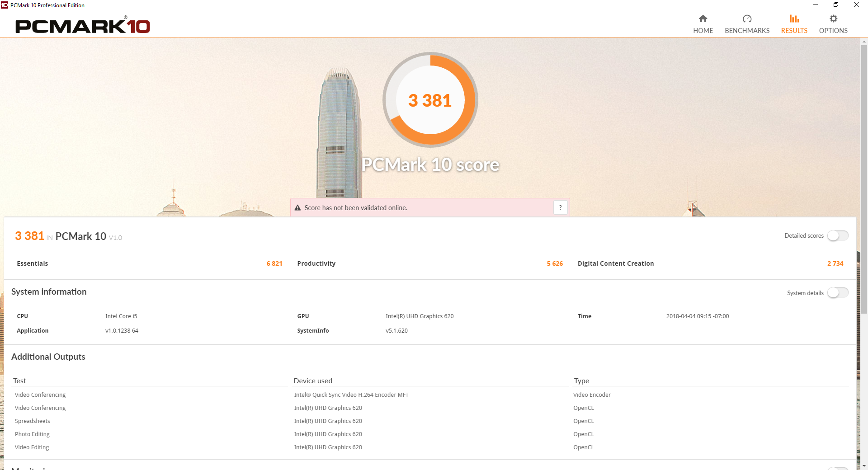Open Options via the gear icon
Image resolution: width=868 pixels, height=470 pixels.
[x=833, y=19]
